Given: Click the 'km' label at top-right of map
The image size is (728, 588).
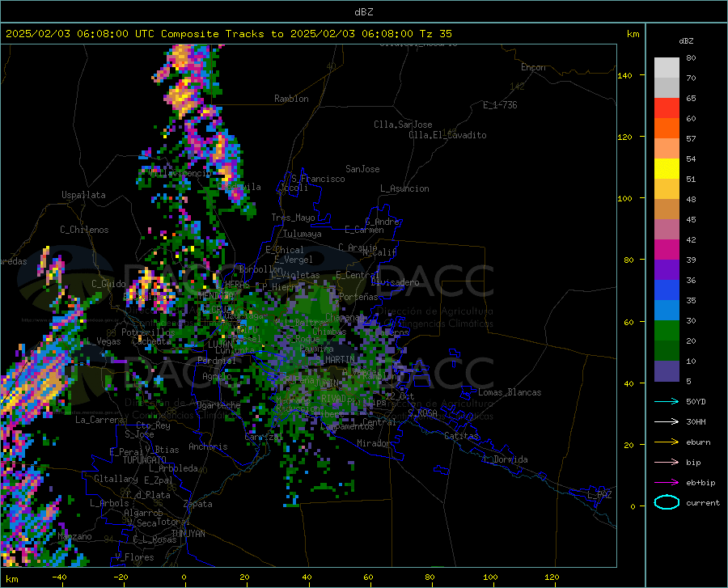Looking at the screenshot, I should pos(633,34).
